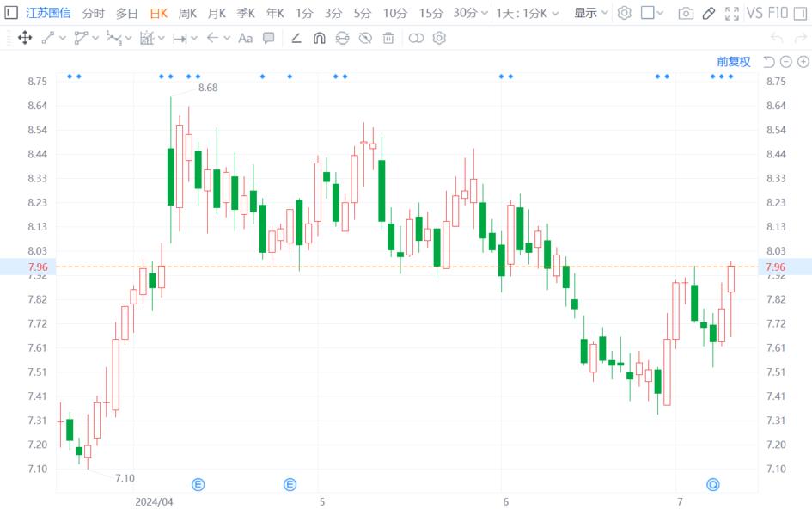Expand the arrow tool dropdown
The height and width of the screenshot is (516, 812).
tap(227, 39)
